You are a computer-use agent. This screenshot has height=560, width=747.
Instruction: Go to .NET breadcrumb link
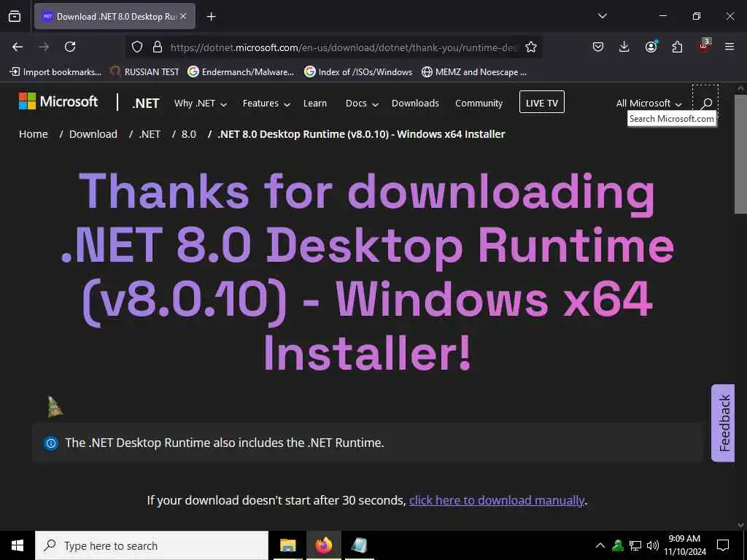pyautogui.click(x=150, y=134)
